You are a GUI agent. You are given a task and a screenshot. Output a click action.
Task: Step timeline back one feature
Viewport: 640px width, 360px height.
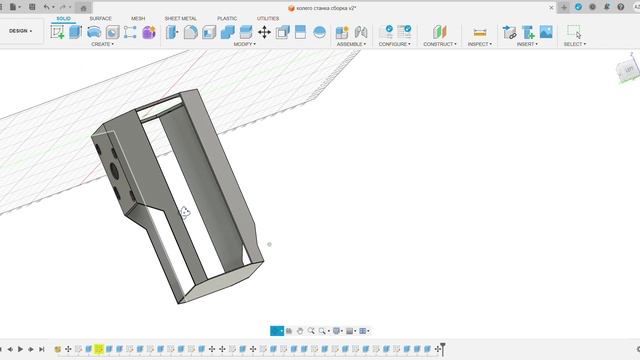10,349
